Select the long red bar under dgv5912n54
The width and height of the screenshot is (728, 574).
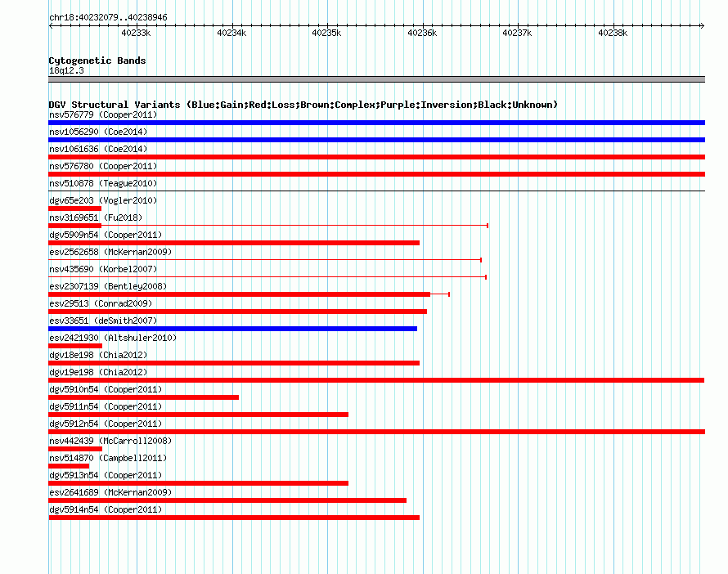(376, 432)
